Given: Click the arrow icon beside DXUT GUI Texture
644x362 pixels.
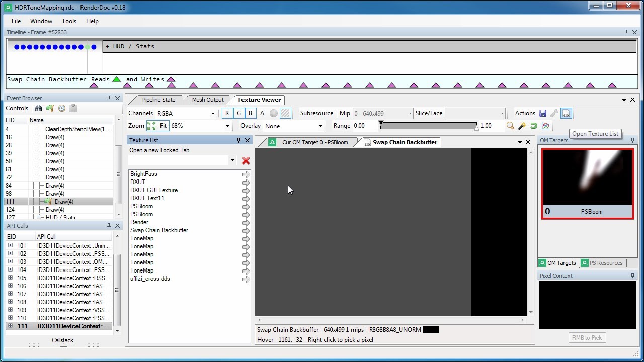Looking at the screenshot, I should click(x=246, y=190).
